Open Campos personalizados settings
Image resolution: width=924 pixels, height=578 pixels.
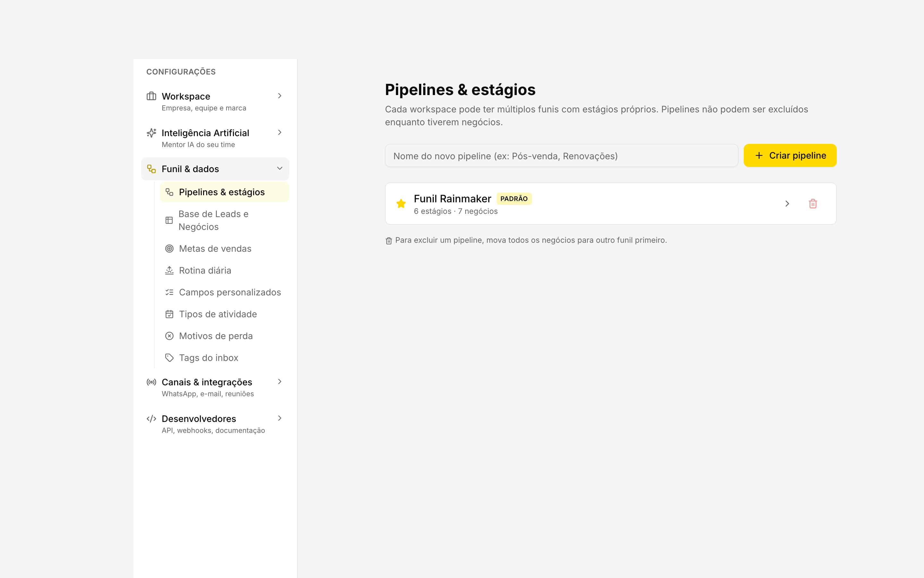(x=225, y=292)
